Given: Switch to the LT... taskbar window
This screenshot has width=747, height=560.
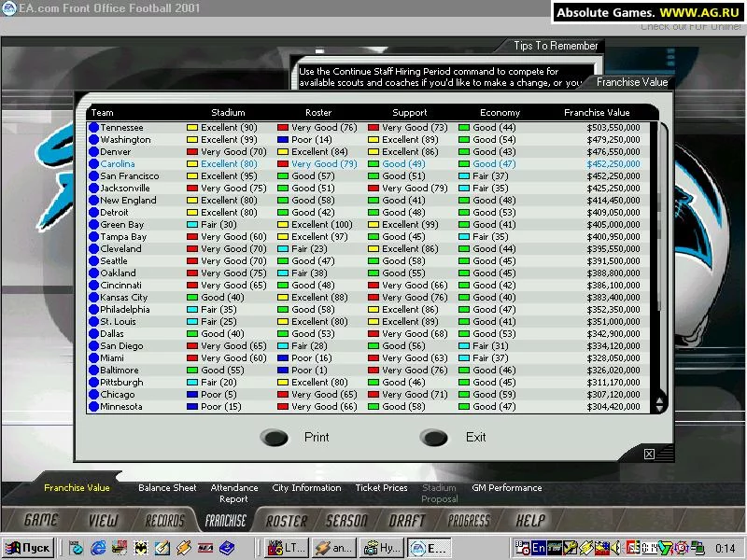Looking at the screenshot, I should (287, 548).
